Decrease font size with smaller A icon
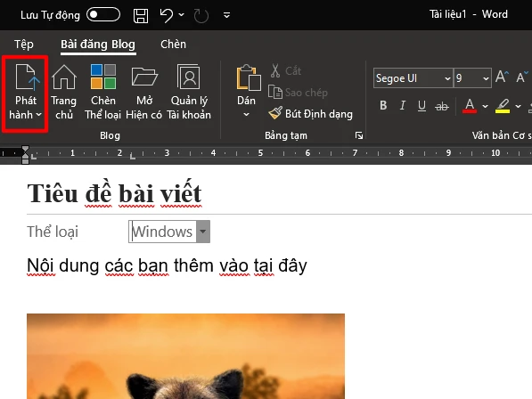The width and height of the screenshot is (532, 399). (522, 77)
